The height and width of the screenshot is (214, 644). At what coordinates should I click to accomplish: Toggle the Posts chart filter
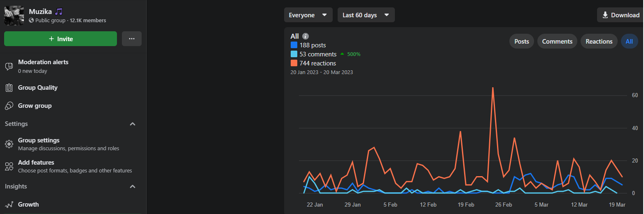pos(522,42)
